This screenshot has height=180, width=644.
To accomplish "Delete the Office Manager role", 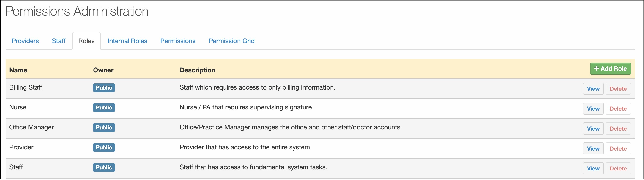I will point(618,129).
